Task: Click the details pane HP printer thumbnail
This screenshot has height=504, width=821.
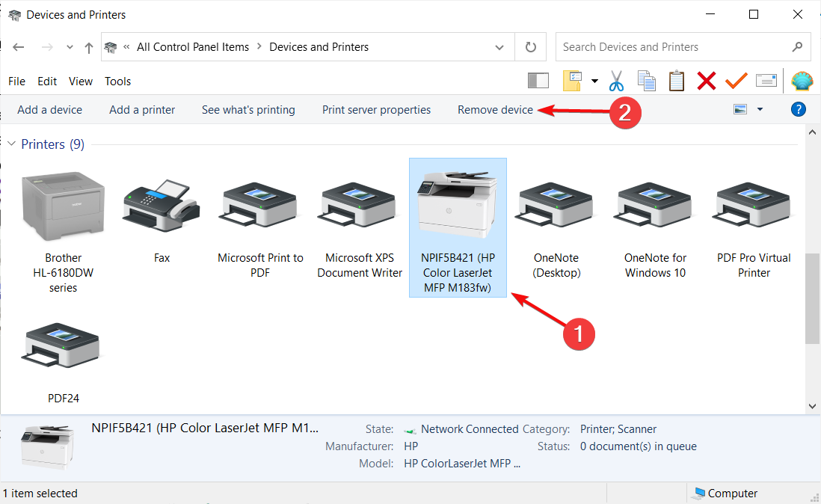Action: tap(47, 446)
